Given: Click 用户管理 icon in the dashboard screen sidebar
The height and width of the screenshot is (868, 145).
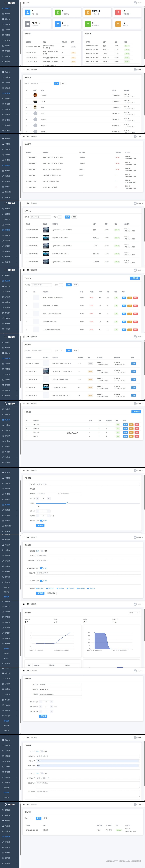Looking at the screenshot, I should coord(3,40).
